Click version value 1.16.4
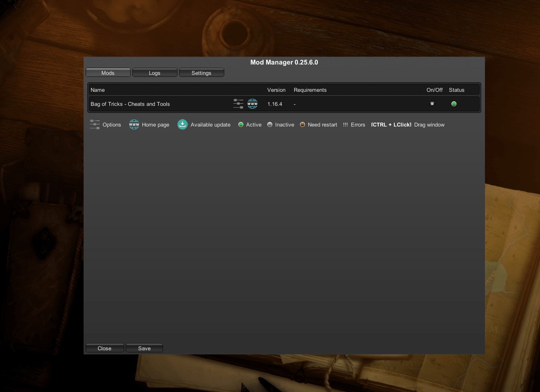 (275, 104)
